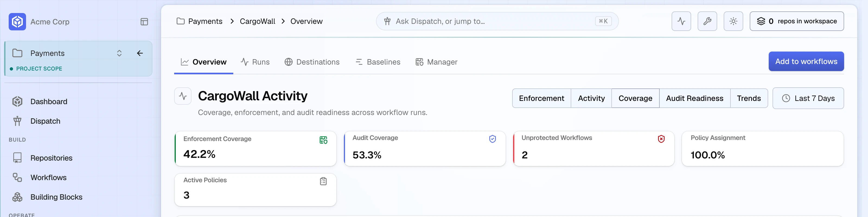Open the Baselines tab
868x217 pixels.
click(x=378, y=62)
